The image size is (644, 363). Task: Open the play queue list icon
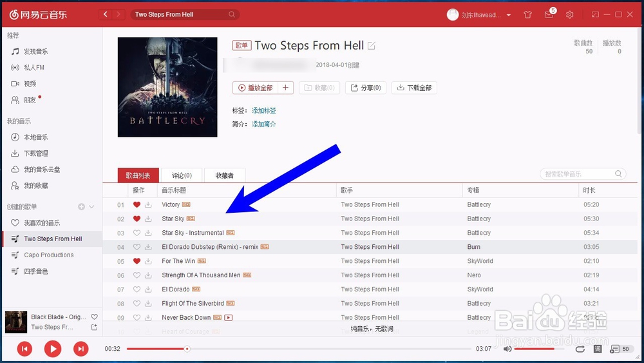point(614,349)
